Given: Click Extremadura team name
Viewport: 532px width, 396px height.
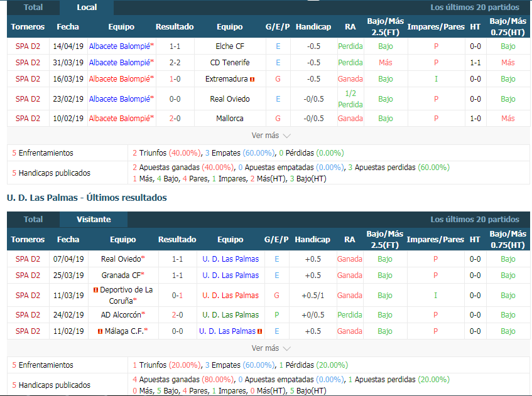Looking at the screenshot, I should [226, 78].
